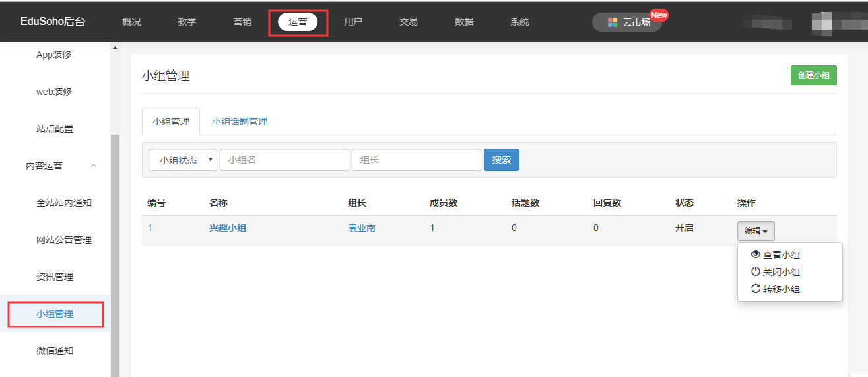Open the 用户 top navigation menu
Viewport: 868px width, 377px height.
353,22
